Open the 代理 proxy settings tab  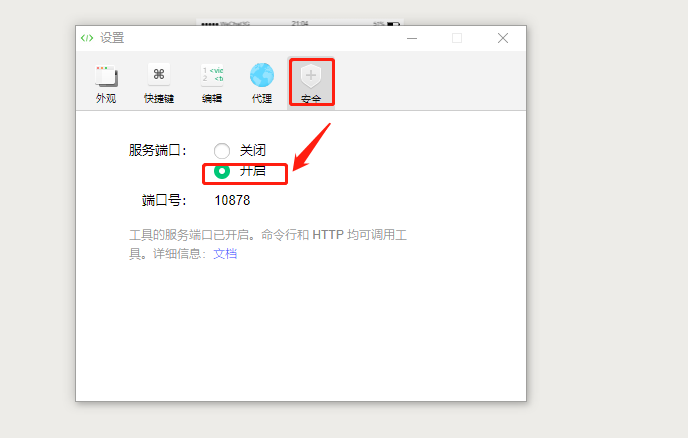(262, 83)
